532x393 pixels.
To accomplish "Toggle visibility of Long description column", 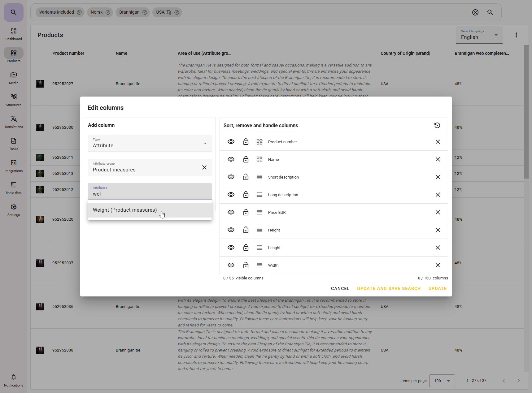I will click(x=231, y=195).
